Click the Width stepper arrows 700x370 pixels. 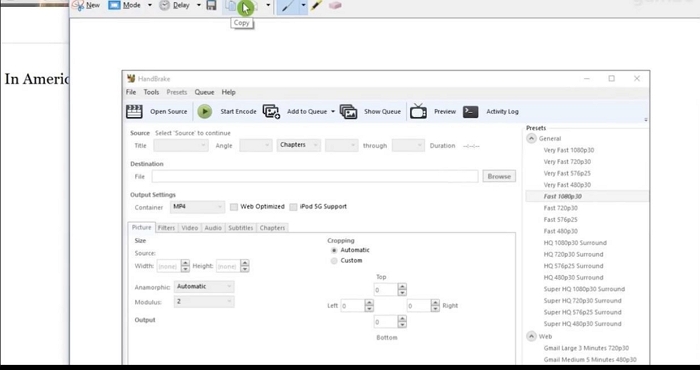(185, 266)
